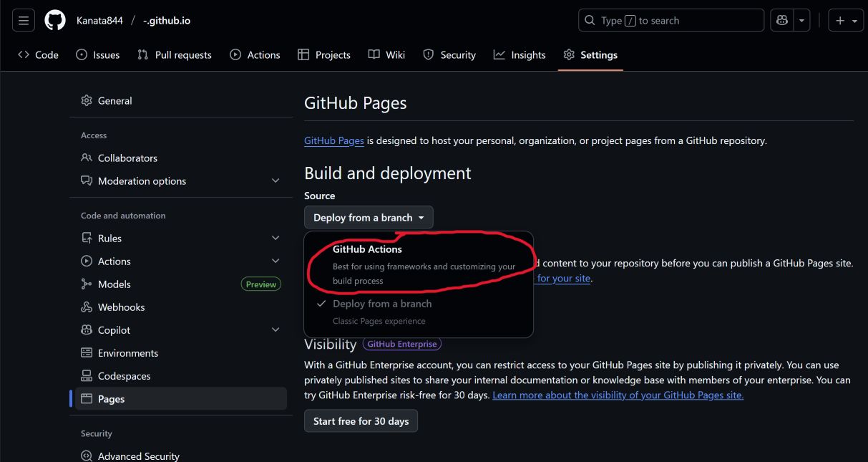
Task: Follow the GitHub Pages documentation link
Action: (333, 140)
